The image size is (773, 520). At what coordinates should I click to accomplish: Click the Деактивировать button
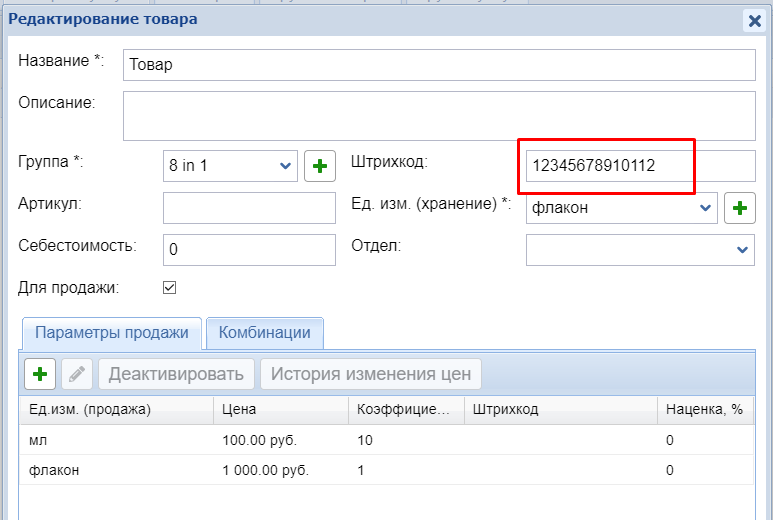[x=176, y=374]
